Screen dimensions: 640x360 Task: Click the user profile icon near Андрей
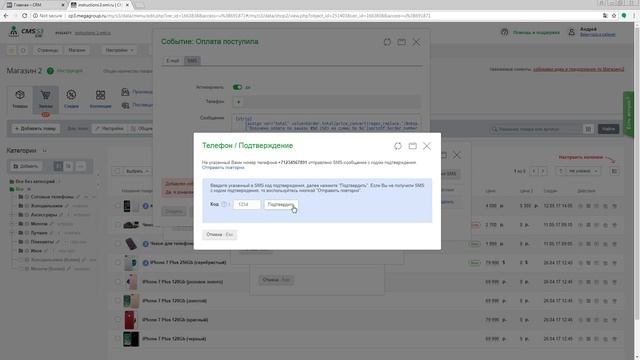(572, 32)
